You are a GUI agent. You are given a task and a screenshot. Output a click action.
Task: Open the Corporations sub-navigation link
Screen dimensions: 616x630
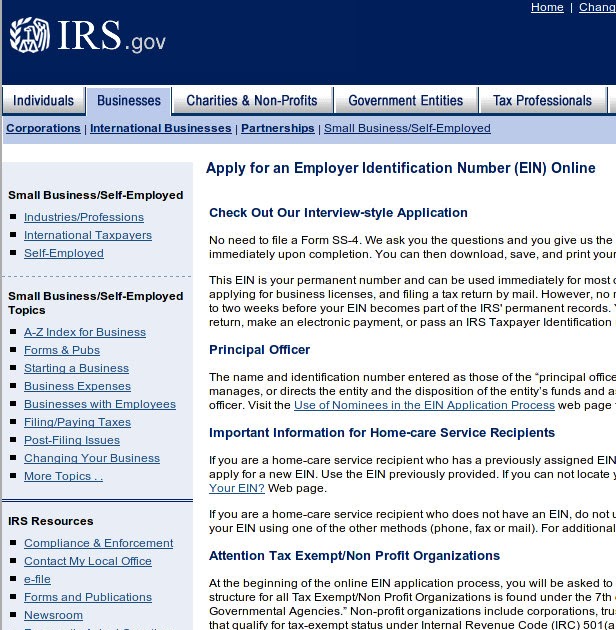point(43,128)
